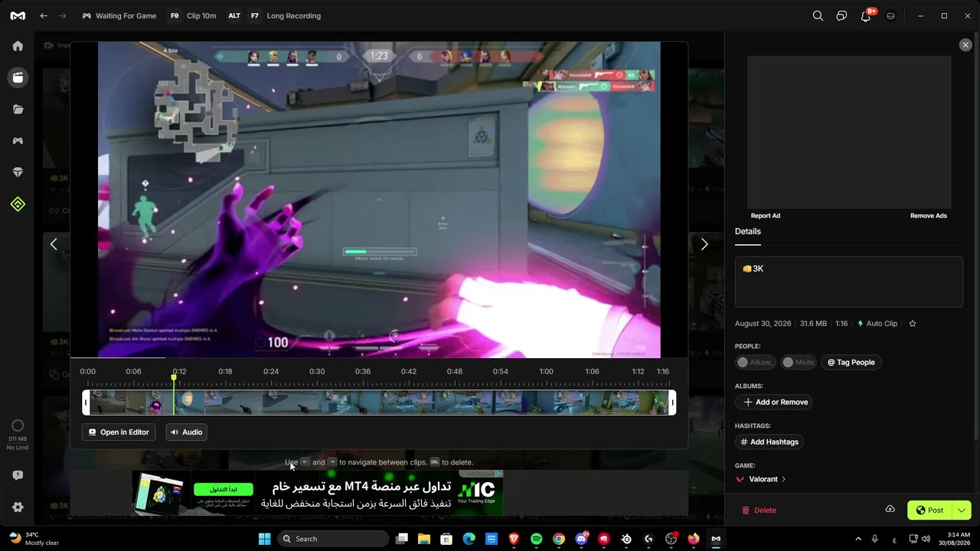Open Microsoft Edge from the taskbar

point(469,539)
